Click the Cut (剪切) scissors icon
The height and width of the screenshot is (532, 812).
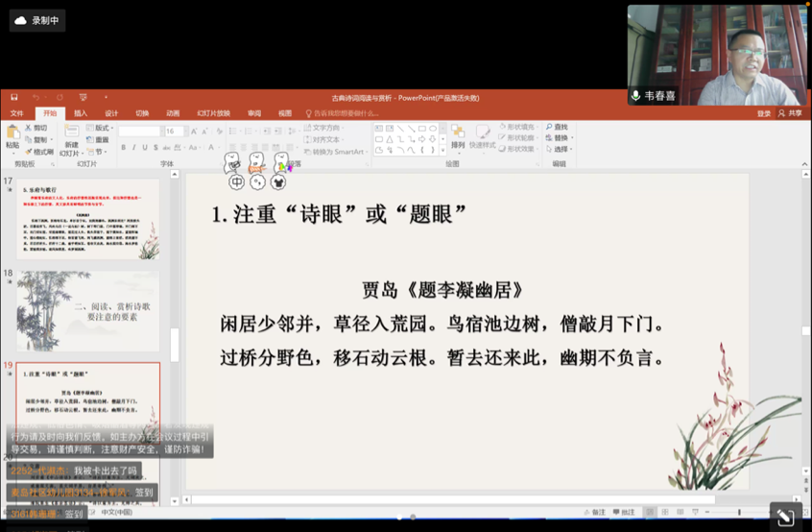(29, 128)
